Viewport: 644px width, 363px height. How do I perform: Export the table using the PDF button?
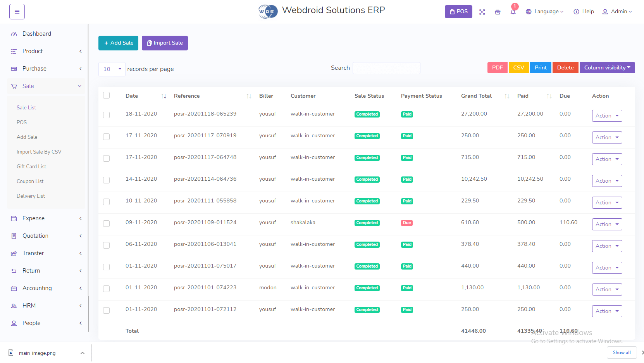point(497,68)
